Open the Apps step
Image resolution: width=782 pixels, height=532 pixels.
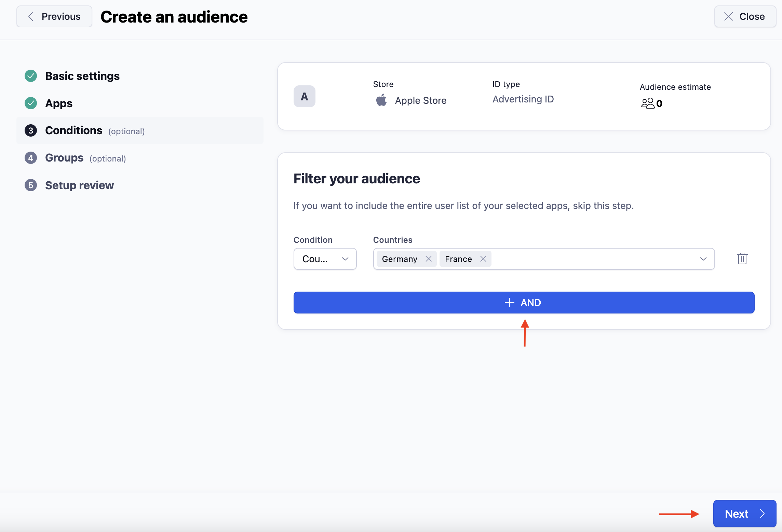coord(59,103)
